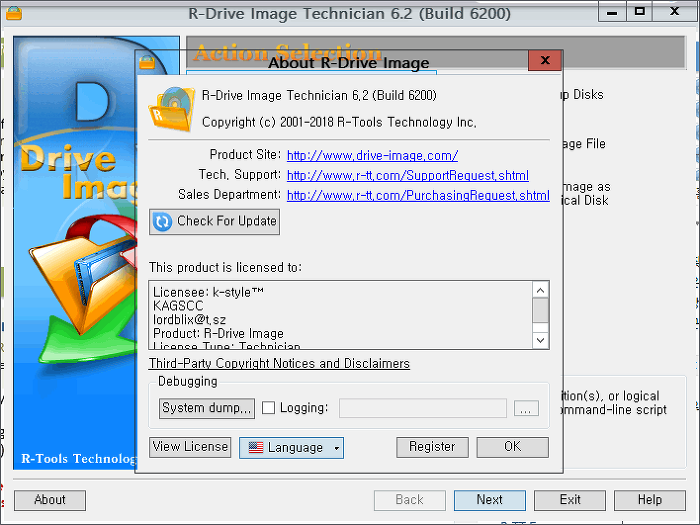Maximize the R-Drive Image main window
The width and height of the screenshot is (700, 525).
click(640, 12)
